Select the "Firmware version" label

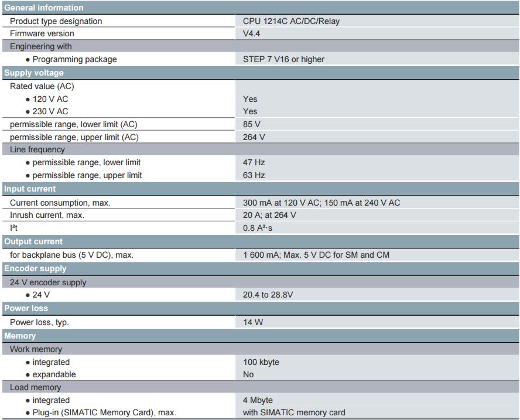coord(42,33)
